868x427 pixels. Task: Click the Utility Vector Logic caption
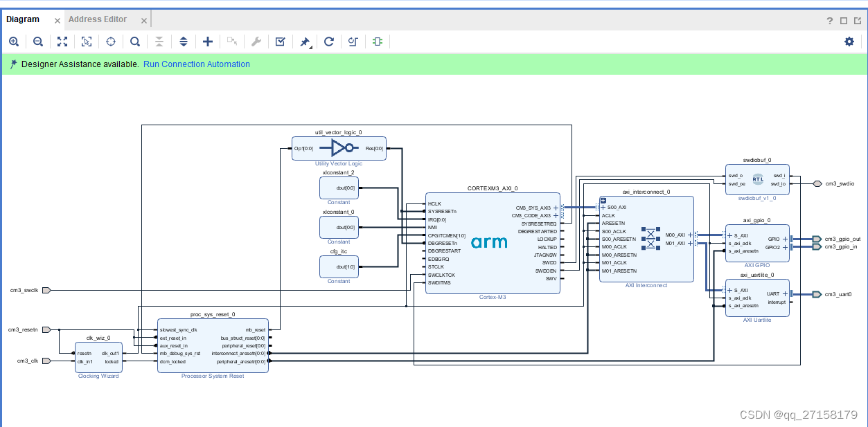[x=339, y=163]
